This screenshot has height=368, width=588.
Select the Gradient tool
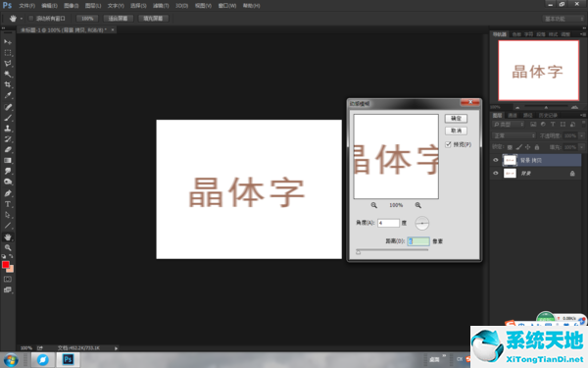point(8,160)
